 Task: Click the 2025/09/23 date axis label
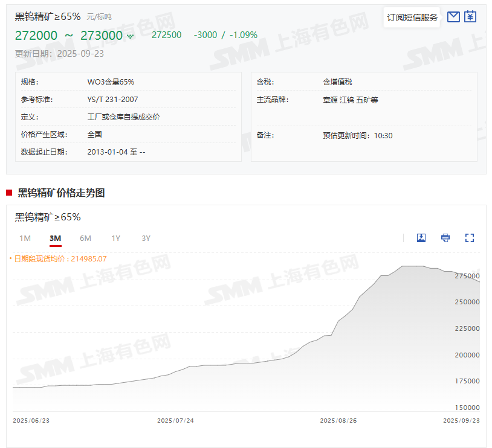(x=461, y=420)
